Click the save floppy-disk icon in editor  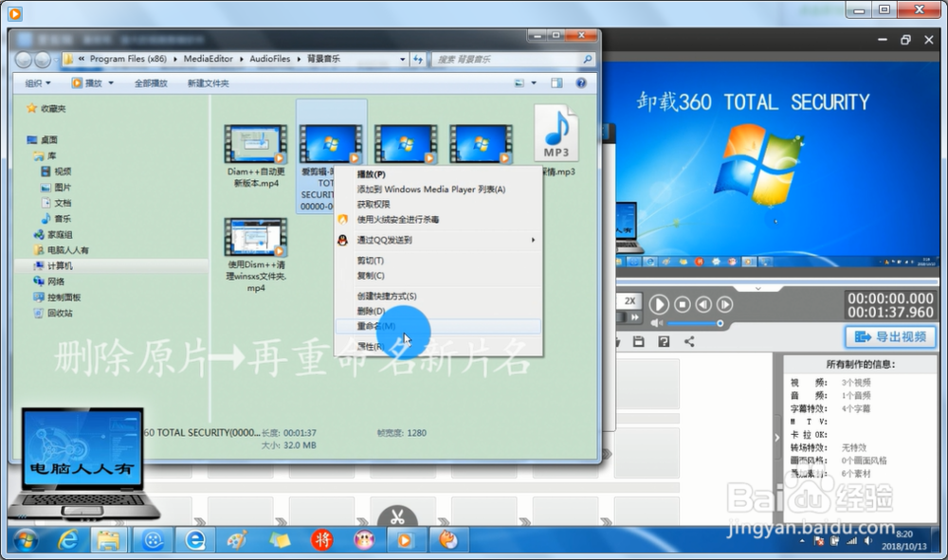pyautogui.click(x=638, y=342)
